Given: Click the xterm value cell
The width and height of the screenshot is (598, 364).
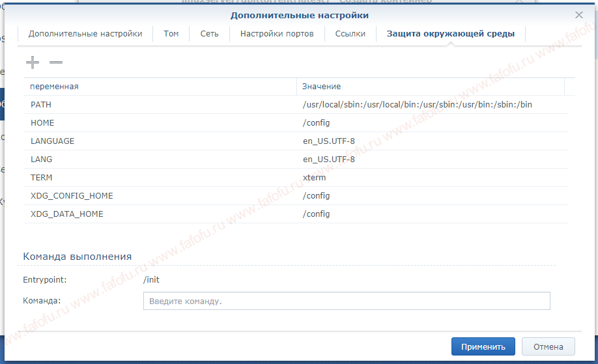Looking at the screenshot, I should click(314, 178).
